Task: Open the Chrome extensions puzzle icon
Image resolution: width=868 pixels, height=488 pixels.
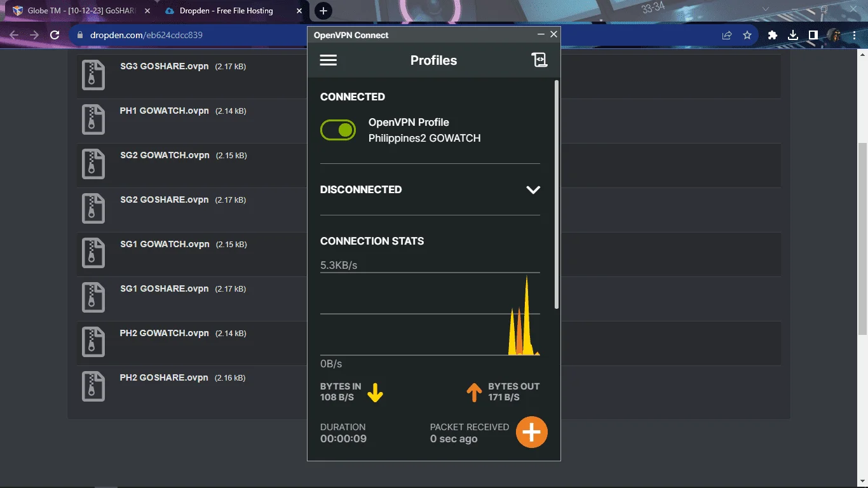Action: tap(773, 36)
